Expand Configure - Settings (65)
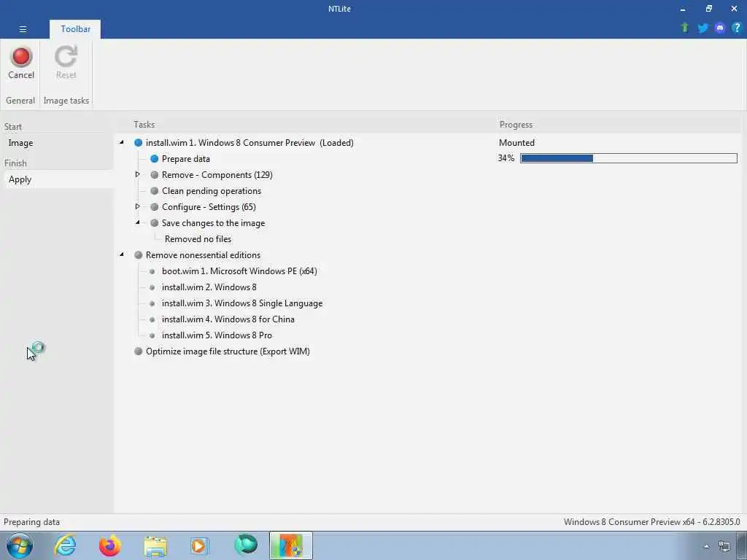This screenshot has height=560, width=747. click(x=137, y=206)
